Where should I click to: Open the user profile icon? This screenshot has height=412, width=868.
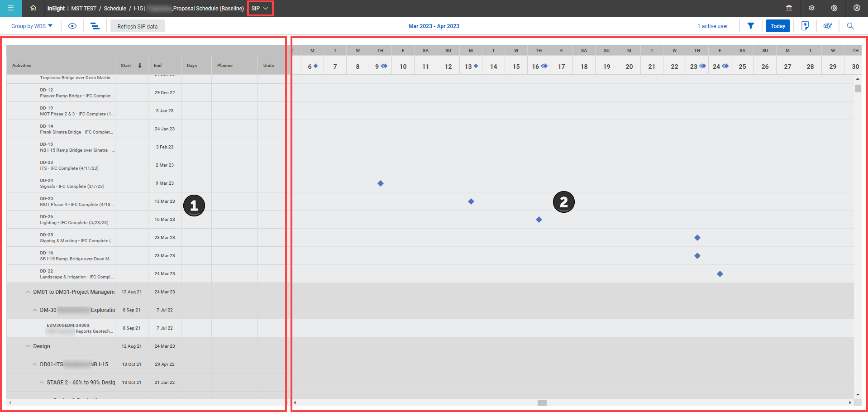(x=857, y=8)
